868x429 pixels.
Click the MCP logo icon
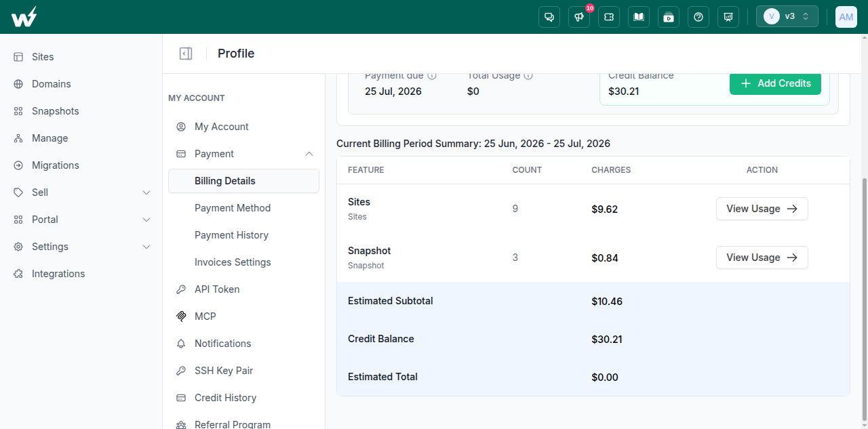pos(181,316)
